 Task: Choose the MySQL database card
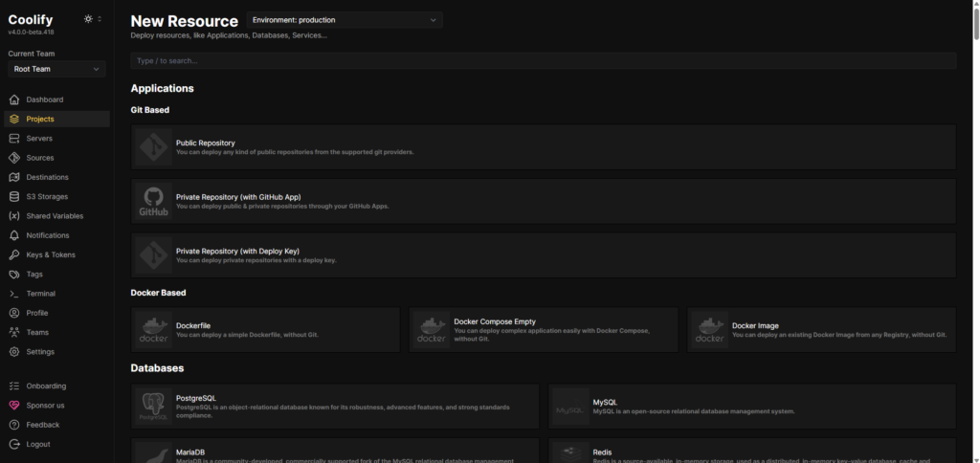(752, 407)
